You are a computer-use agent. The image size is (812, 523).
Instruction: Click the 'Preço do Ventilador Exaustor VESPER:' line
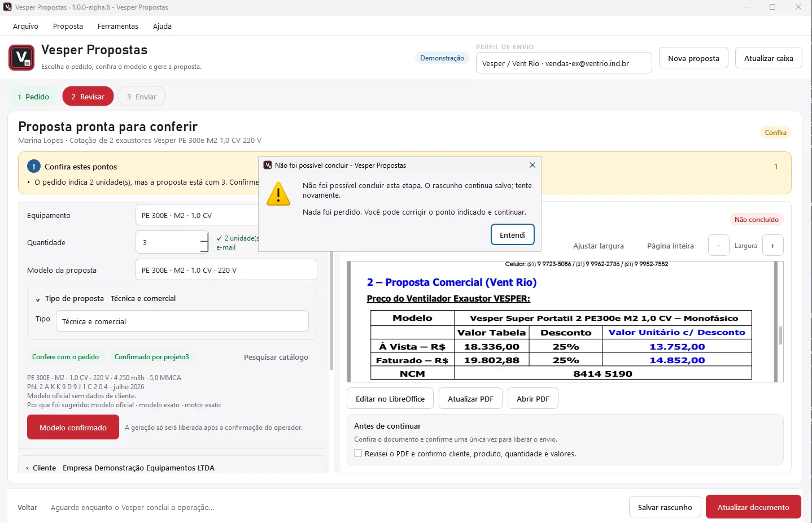point(448,298)
